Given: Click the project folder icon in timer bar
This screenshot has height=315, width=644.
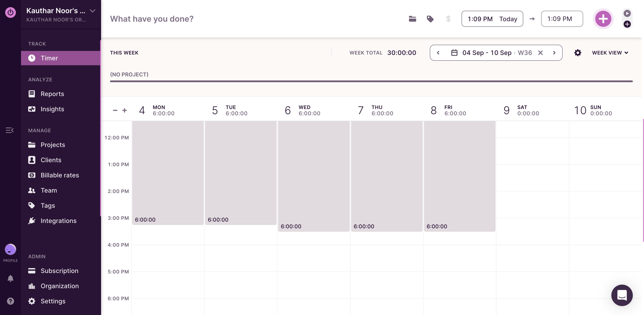Looking at the screenshot, I should 412,19.
